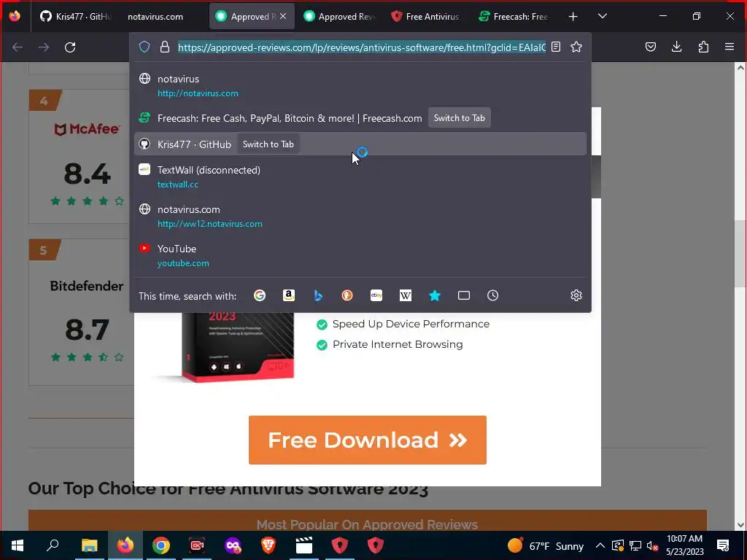The width and height of the screenshot is (747, 560).
Task: Click Private Internet Browsing text
Action: click(x=398, y=344)
